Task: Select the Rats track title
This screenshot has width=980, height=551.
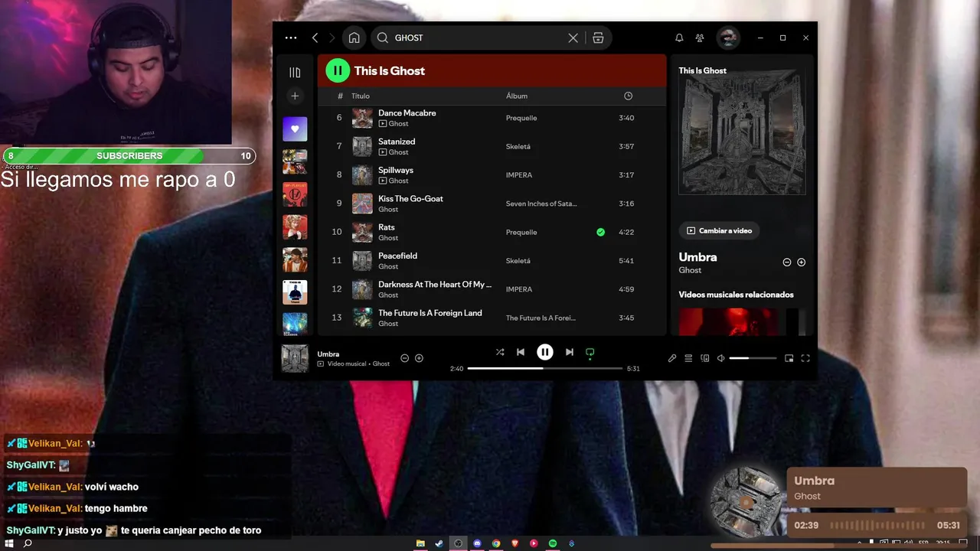Action: tap(387, 227)
